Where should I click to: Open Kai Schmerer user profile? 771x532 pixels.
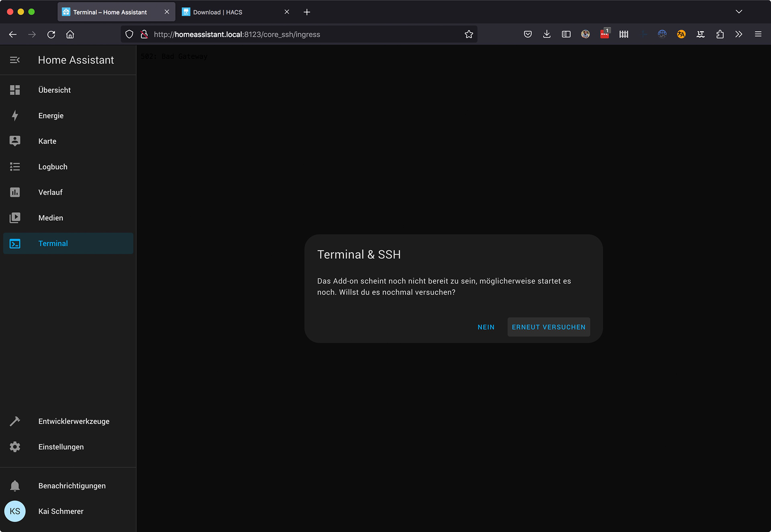(x=61, y=512)
